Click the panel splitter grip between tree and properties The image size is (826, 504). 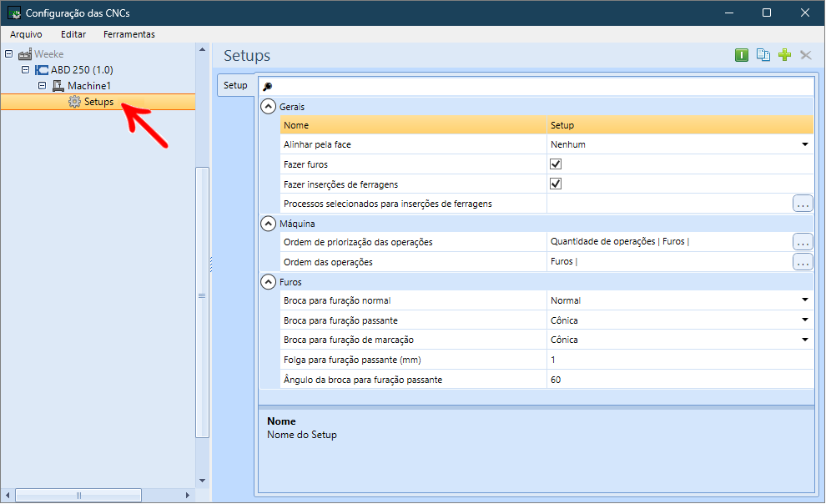pyautogui.click(x=211, y=265)
